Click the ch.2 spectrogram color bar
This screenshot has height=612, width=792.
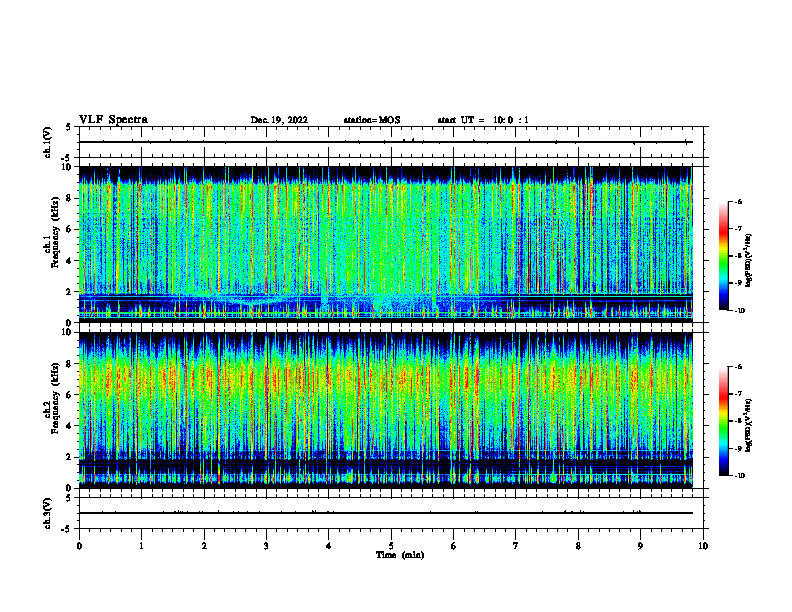[723, 421]
